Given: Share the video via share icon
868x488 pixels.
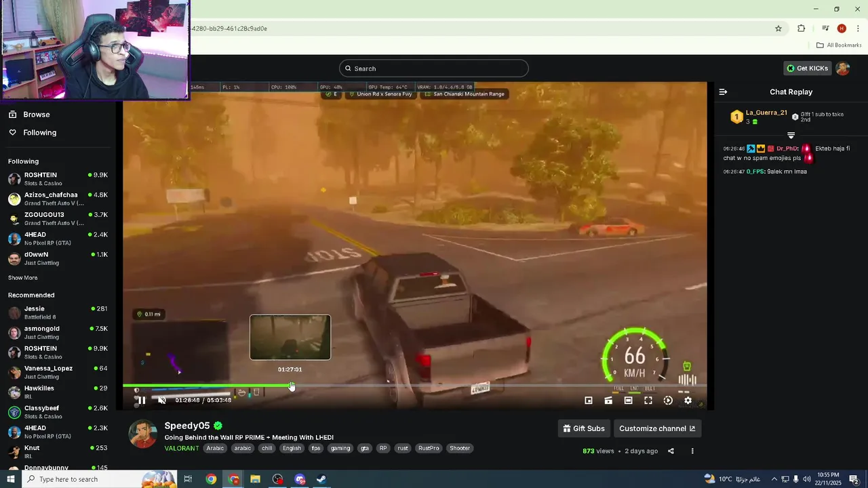Looking at the screenshot, I should [x=671, y=451].
